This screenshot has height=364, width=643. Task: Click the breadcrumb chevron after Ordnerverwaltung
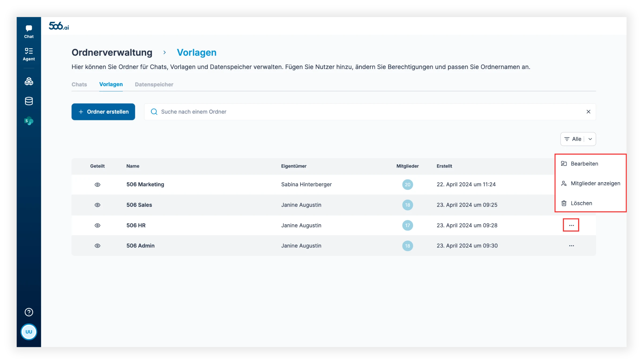click(x=165, y=52)
